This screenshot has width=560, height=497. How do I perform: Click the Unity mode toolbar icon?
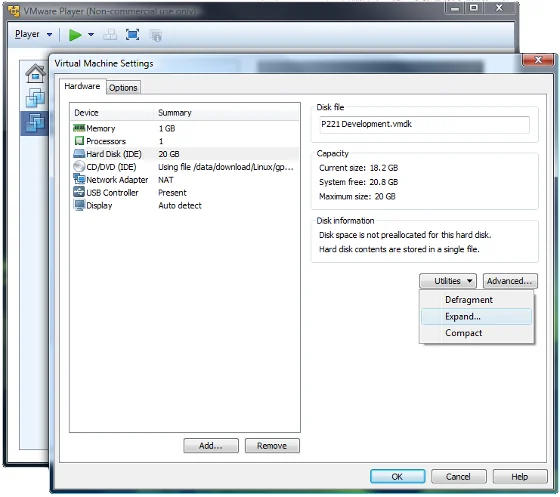(x=156, y=35)
